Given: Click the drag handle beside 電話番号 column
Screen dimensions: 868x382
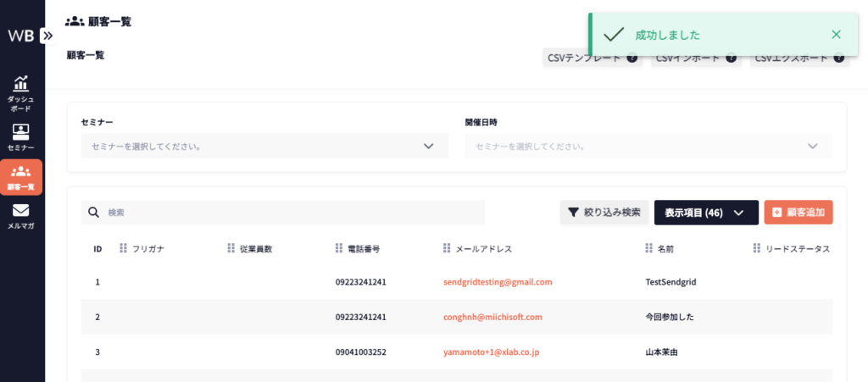Looking at the screenshot, I should [339, 249].
